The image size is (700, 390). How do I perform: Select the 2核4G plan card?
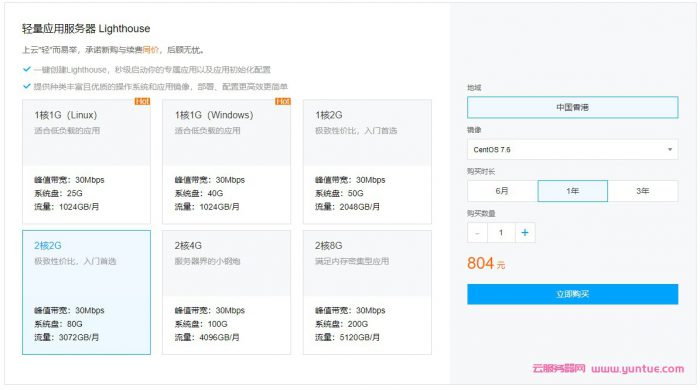point(226,292)
